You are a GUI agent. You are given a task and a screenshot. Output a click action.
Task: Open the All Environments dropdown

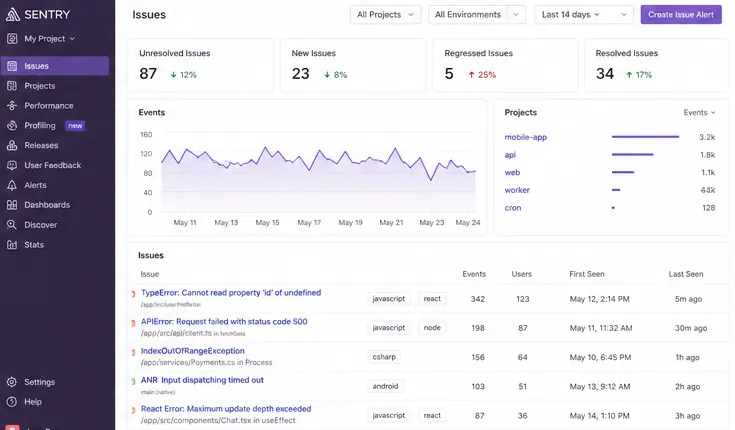tap(477, 15)
